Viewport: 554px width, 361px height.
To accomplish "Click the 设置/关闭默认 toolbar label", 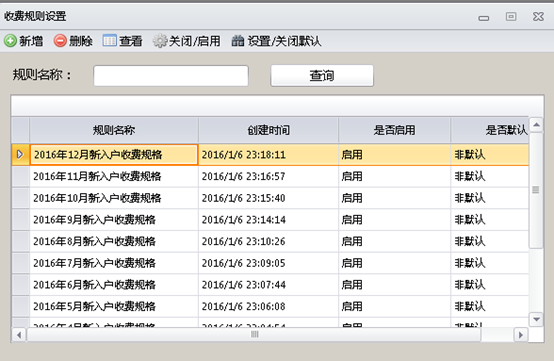I will click(284, 41).
